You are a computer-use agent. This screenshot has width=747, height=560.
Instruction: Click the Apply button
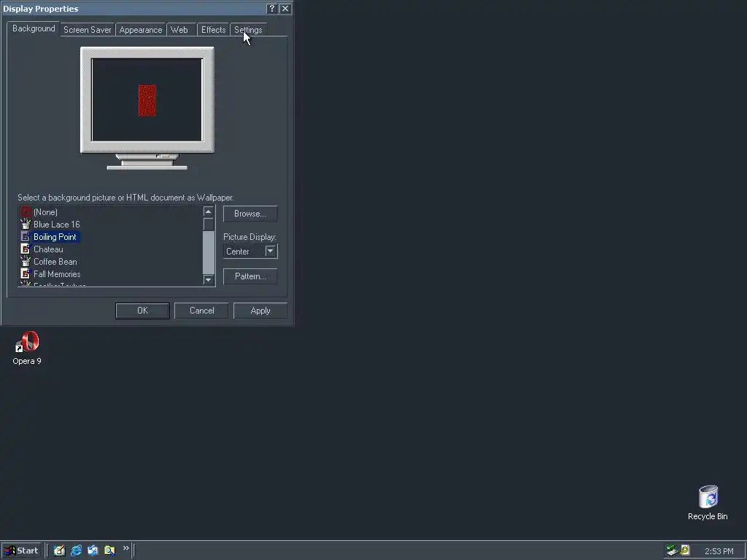[x=260, y=311]
